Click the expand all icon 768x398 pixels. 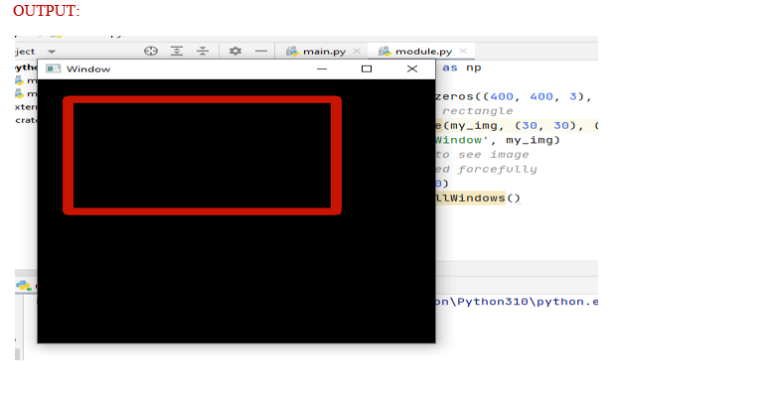pyautogui.click(x=176, y=51)
